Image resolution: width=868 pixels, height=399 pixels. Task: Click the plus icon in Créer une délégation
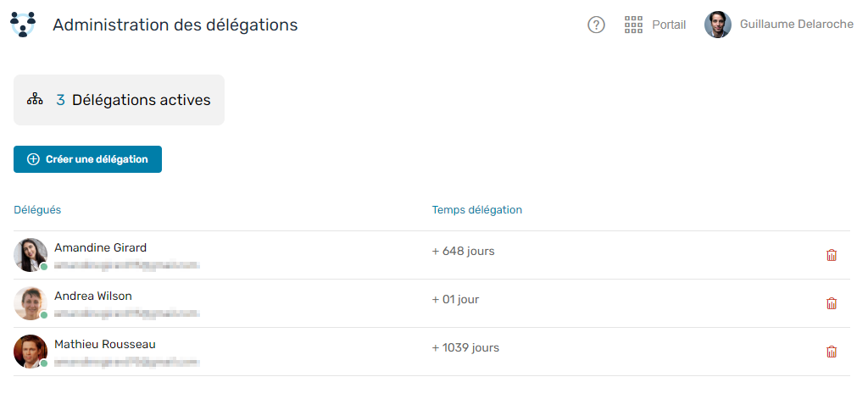click(33, 159)
